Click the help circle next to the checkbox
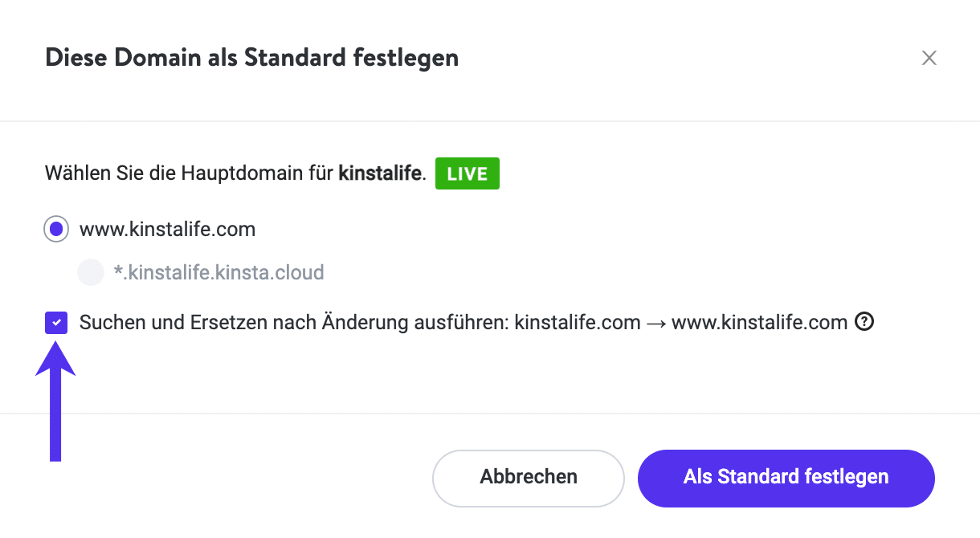Screen dimensions: 980x538 (864, 322)
